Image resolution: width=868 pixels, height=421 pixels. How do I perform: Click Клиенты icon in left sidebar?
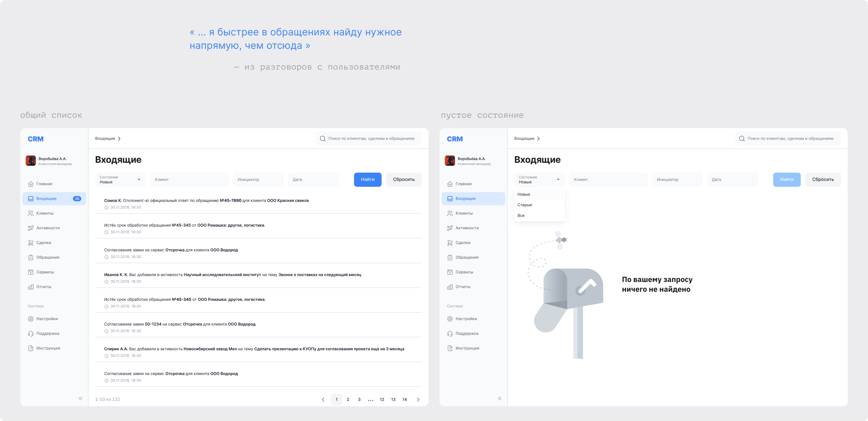31,213
